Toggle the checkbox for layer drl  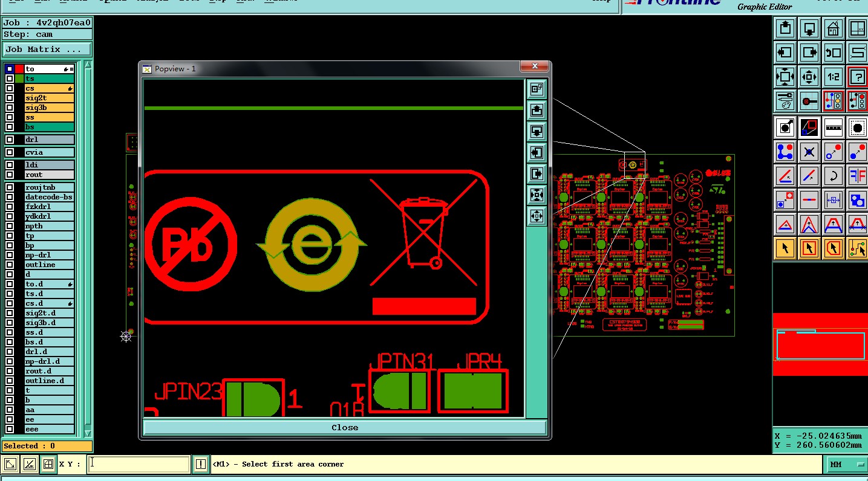10,140
